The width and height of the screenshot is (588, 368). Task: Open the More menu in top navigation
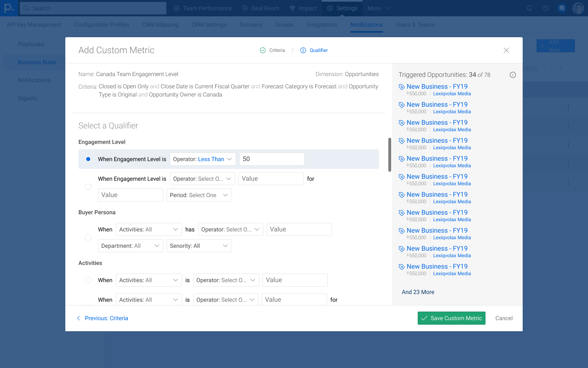pyautogui.click(x=379, y=8)
